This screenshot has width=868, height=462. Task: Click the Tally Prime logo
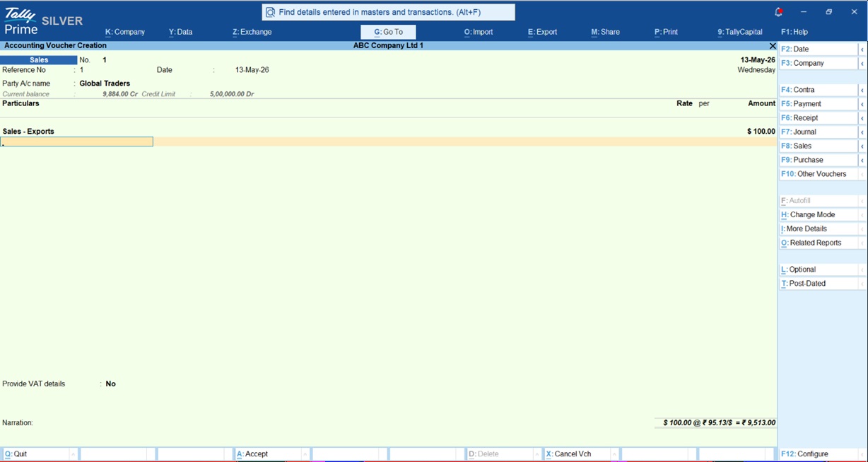(x=21, y=21)
